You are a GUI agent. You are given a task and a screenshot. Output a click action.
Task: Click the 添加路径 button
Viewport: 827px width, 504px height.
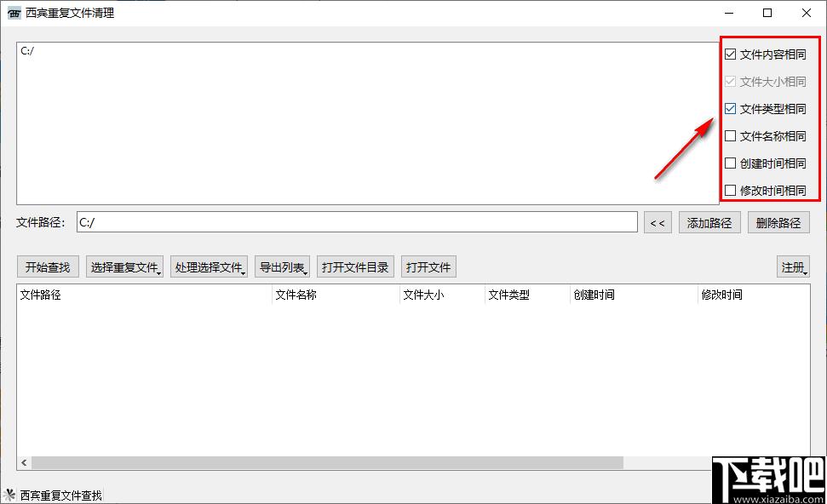(709, 223)
